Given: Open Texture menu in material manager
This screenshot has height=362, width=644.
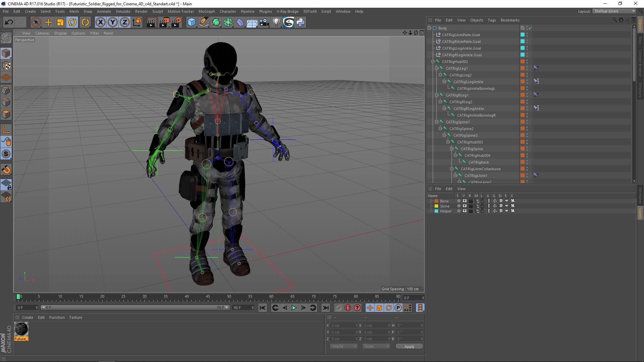Looking at the screenshot, I should coord(75,317).
